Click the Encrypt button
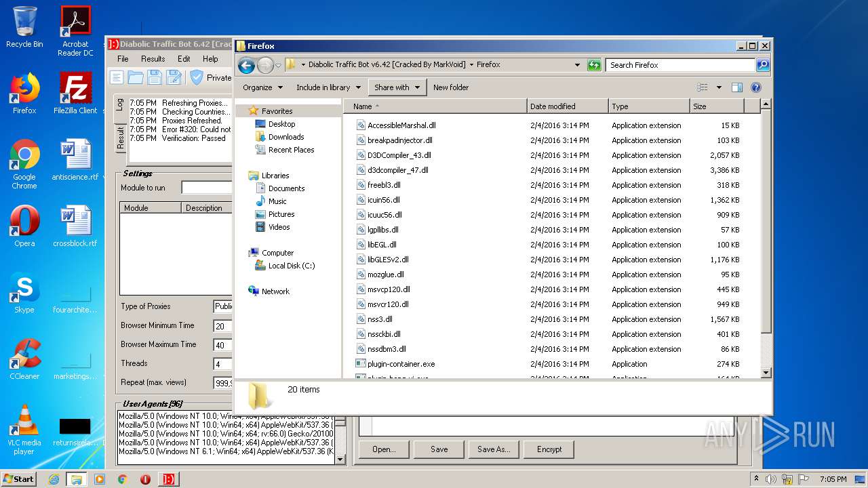 click(549, 449)
